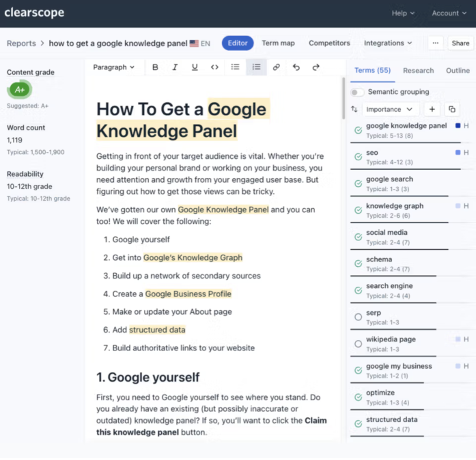The height and width of the screenshot is (460, 476).
Task: Insert a hyperlink
Action: (276, 67)
